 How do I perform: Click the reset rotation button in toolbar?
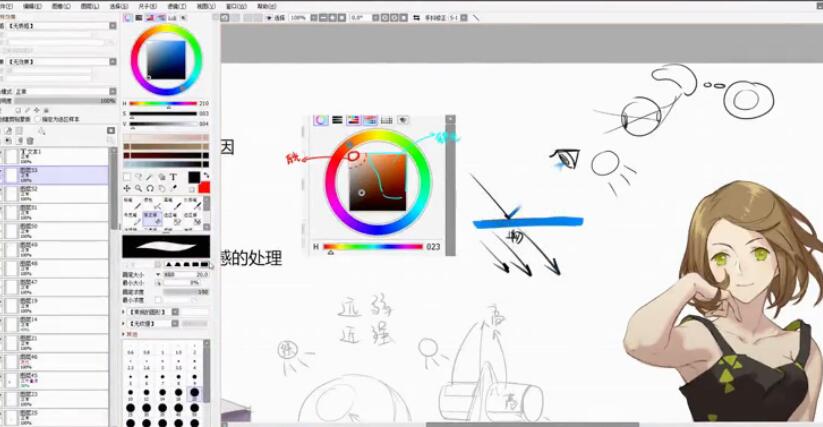point(403,18)
